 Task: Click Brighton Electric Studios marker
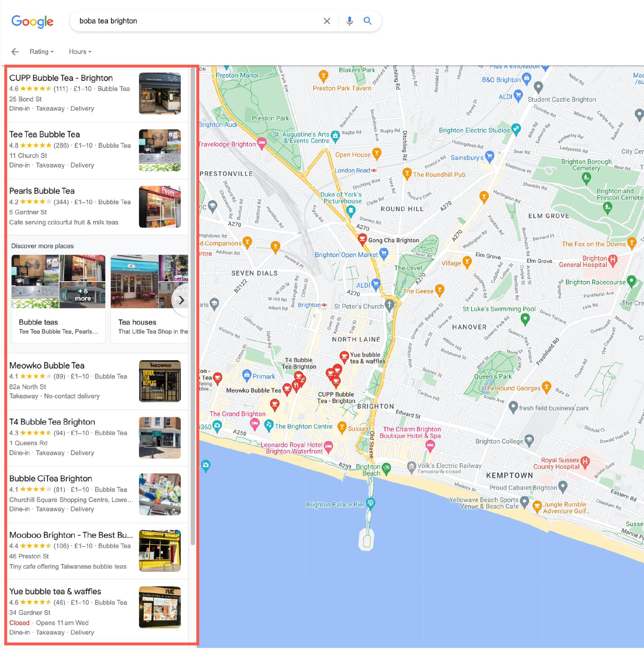pos(516,129)
